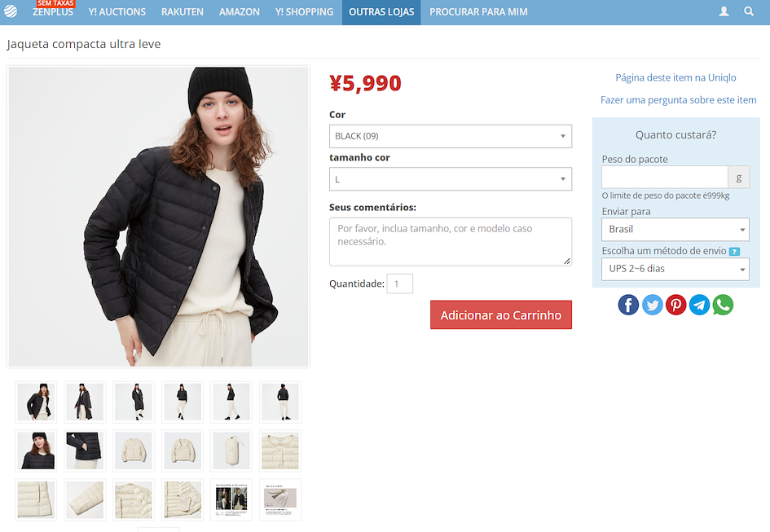Share item via WhatsApp
Screen dimensions: 770x532
tap(723, 305)
